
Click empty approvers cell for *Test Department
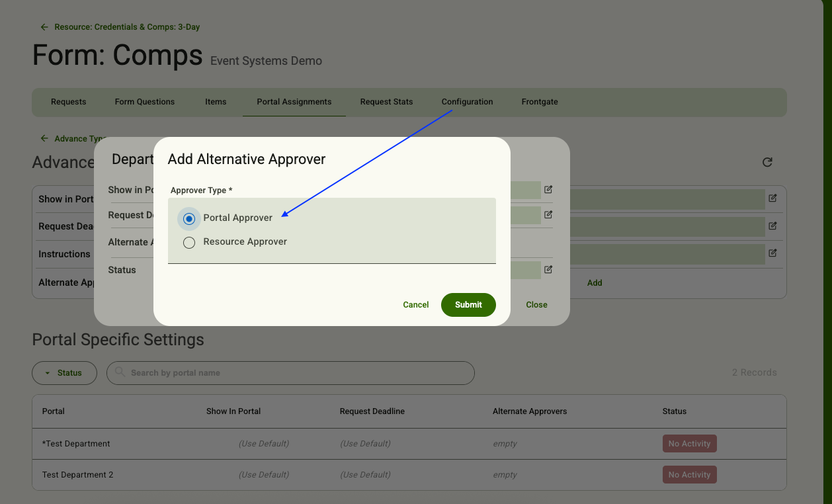[x=505, y=444]
